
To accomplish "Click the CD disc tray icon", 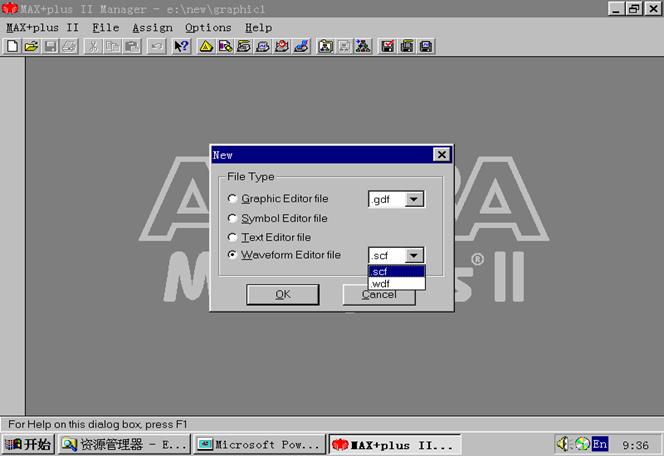I will coord(582,444).
